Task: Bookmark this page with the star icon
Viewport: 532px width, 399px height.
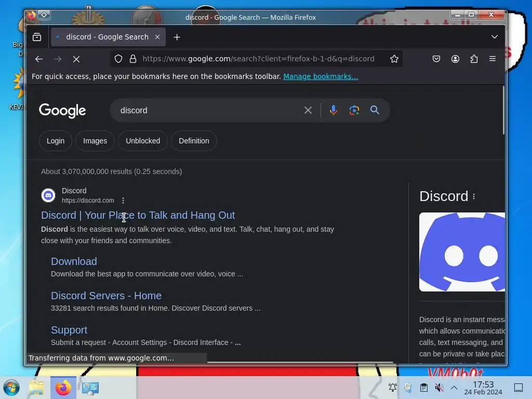Action: 394,59
